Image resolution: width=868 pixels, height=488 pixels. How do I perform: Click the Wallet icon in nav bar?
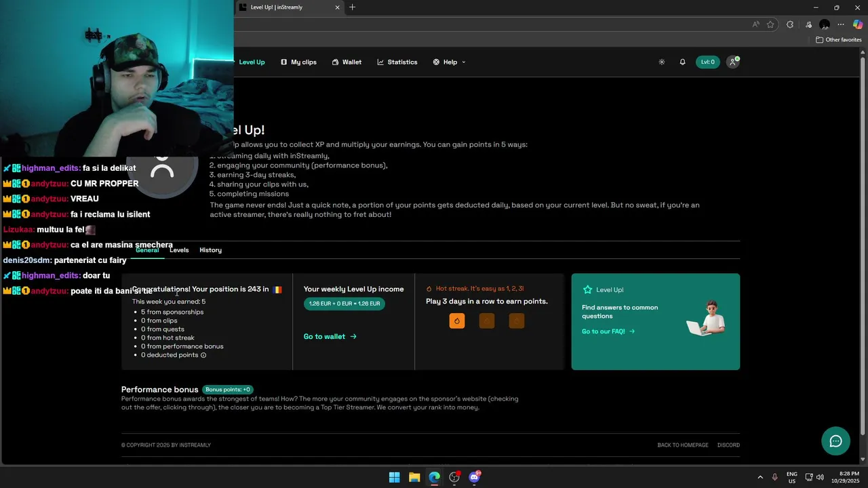pos(335,62)
